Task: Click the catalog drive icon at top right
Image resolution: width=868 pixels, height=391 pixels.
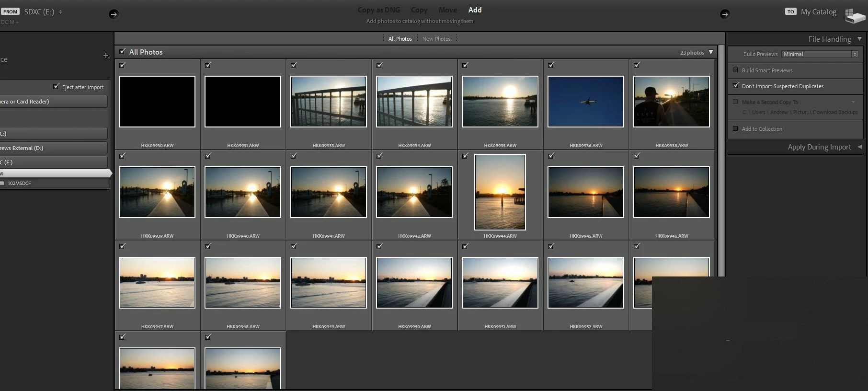Action: (855, 15)
